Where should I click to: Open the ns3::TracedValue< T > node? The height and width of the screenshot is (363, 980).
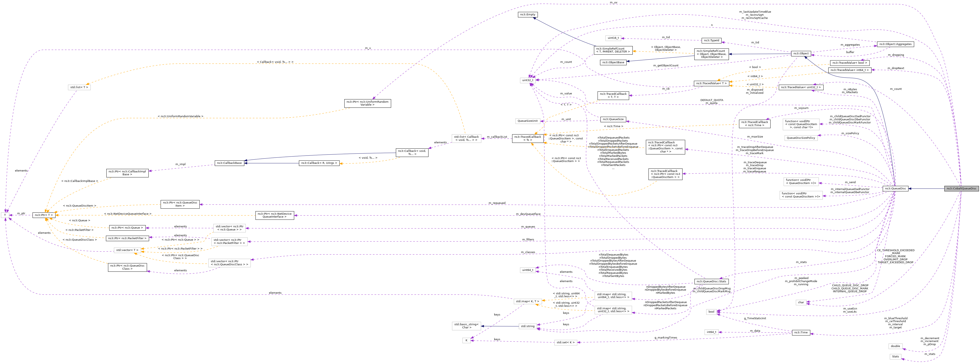(711, 83)
